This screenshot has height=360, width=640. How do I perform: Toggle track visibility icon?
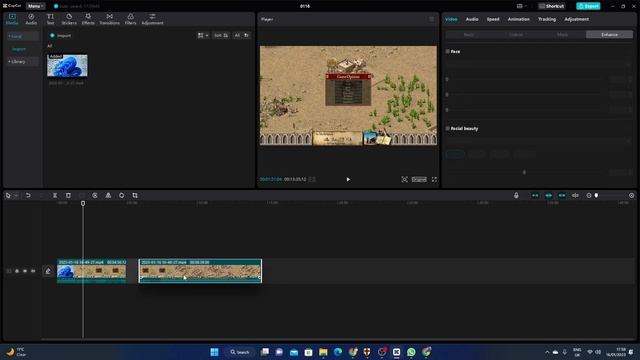point(25,271)
